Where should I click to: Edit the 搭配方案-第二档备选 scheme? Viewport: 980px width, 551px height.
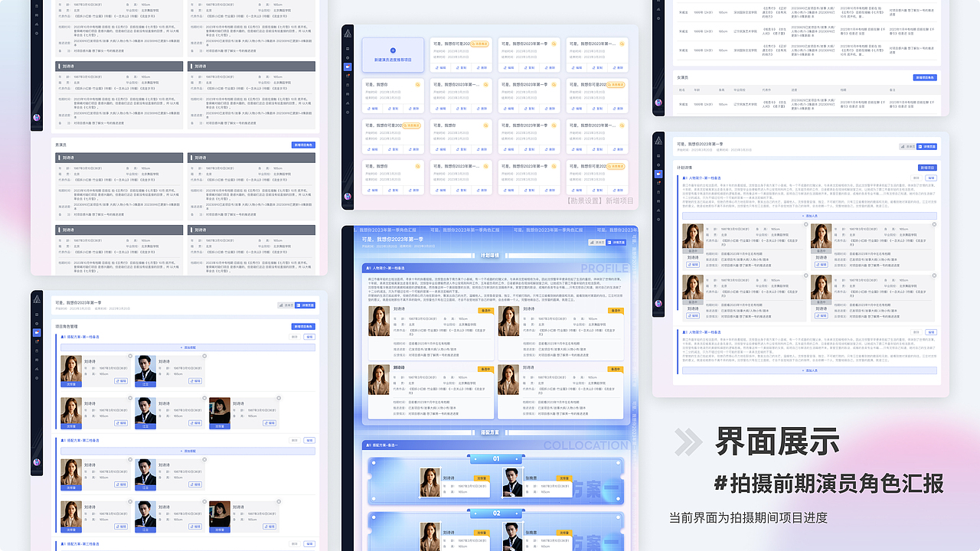point(309,441)
